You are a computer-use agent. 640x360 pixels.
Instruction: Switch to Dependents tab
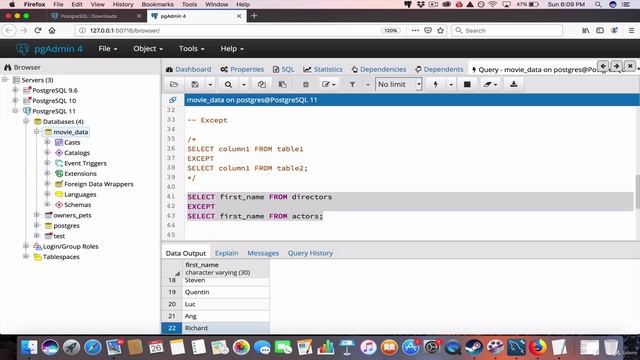(x=439, y=69)
